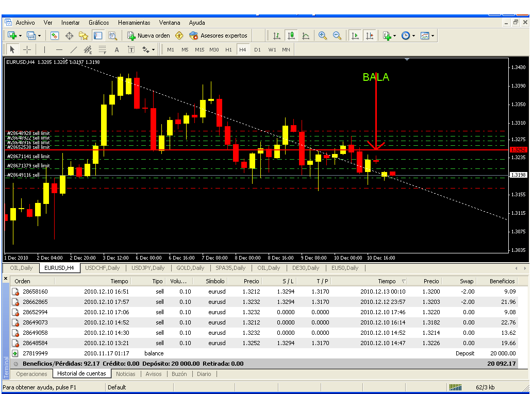The image size is (532, 394).
Task: Toggle the Terminal panel icon
Action: [x=98, y=36]
